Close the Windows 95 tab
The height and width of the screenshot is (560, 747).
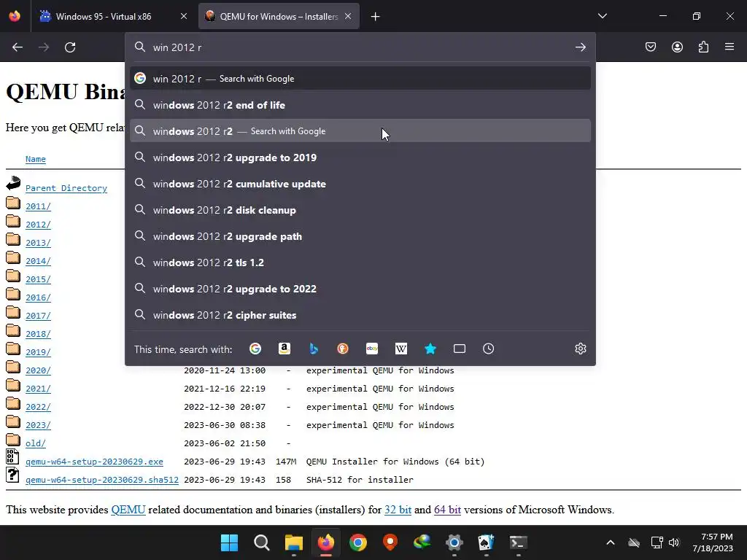(x=184, y=17)
